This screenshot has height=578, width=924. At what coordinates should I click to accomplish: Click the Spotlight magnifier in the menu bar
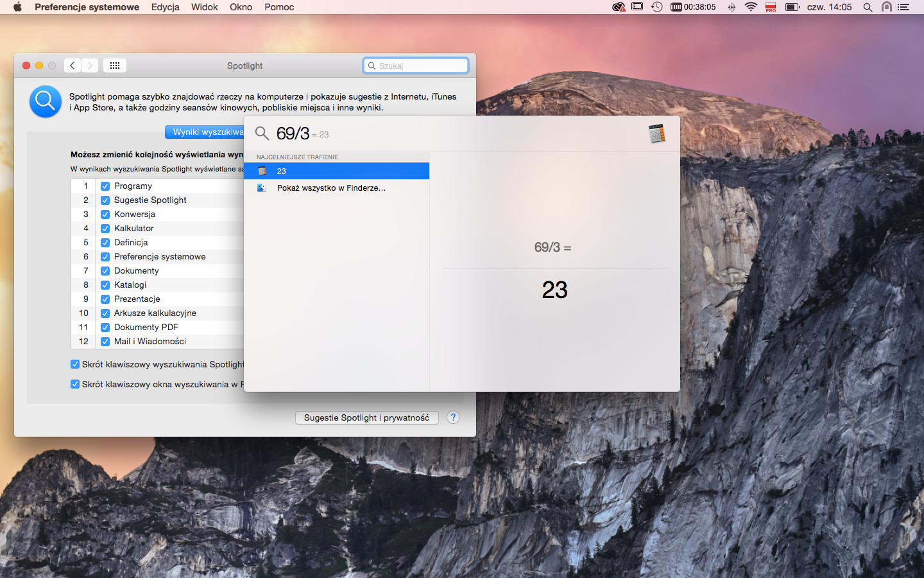[x=868, y=7]
